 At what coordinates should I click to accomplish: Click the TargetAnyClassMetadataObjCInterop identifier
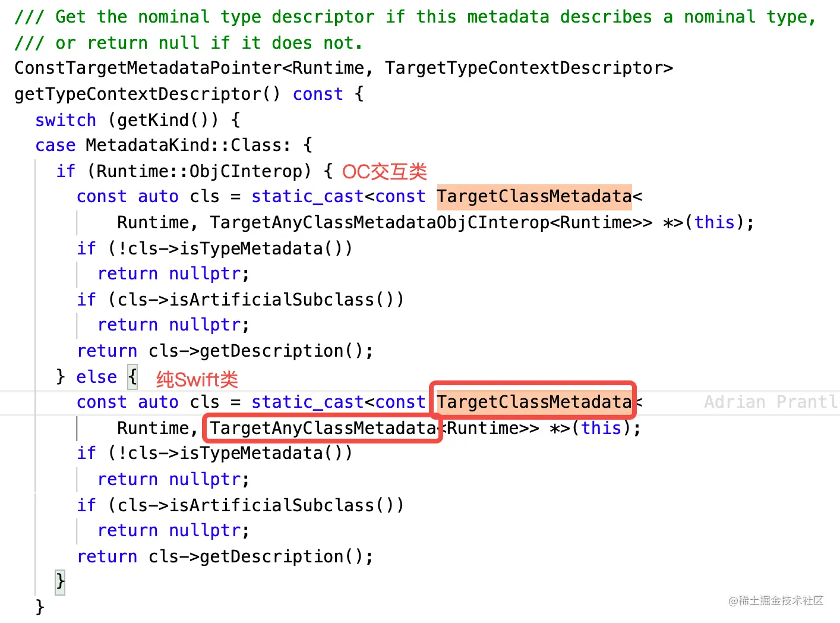click(x=380, y=222)
